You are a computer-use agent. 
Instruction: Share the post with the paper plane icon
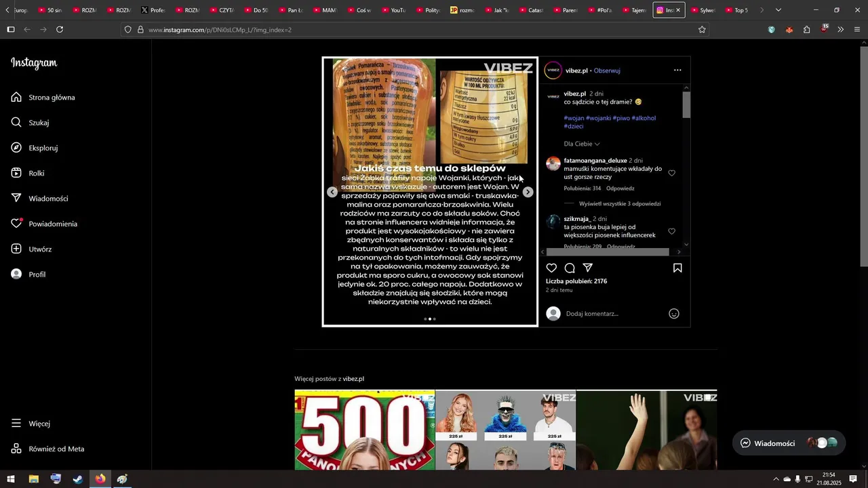588,268
